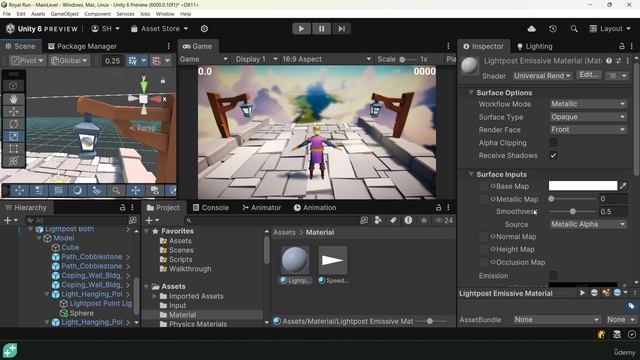
Task: Enable the Emission checkbox
Action: tap(553, 276)
